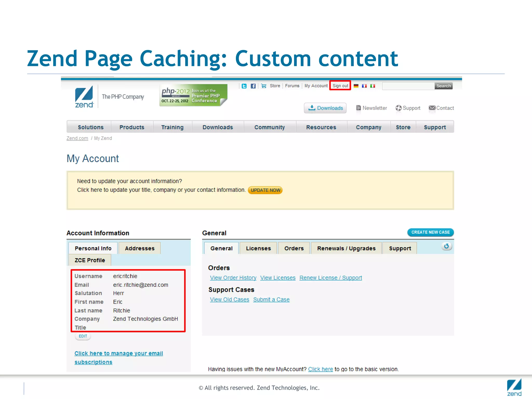Screen dimensions: 532x399
Task: Switch to the Licenses tab
Action: (258, 248)
